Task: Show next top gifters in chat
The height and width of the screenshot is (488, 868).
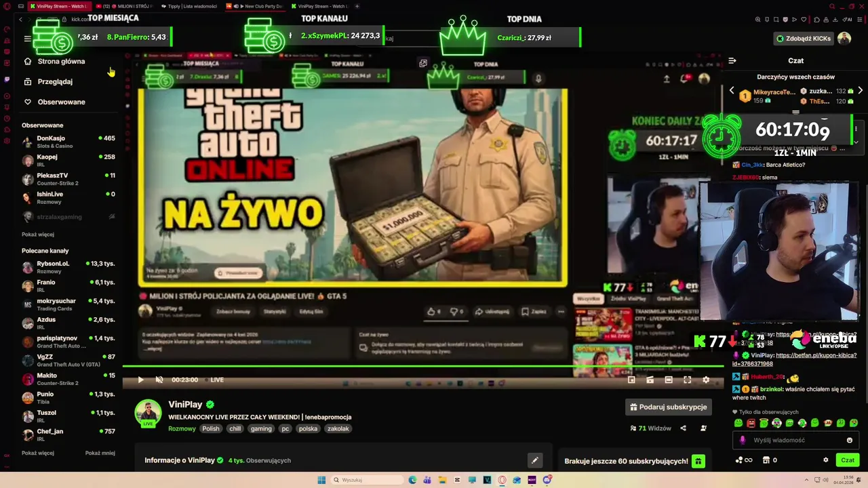Action: (x=860, y=90)
